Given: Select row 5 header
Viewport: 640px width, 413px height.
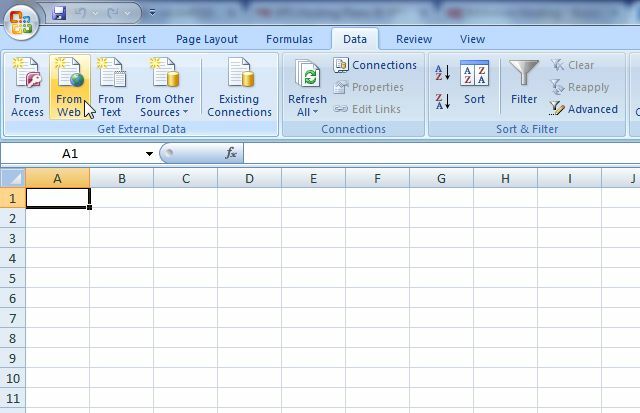Looking at the screenshot, I should click(13, 278).
